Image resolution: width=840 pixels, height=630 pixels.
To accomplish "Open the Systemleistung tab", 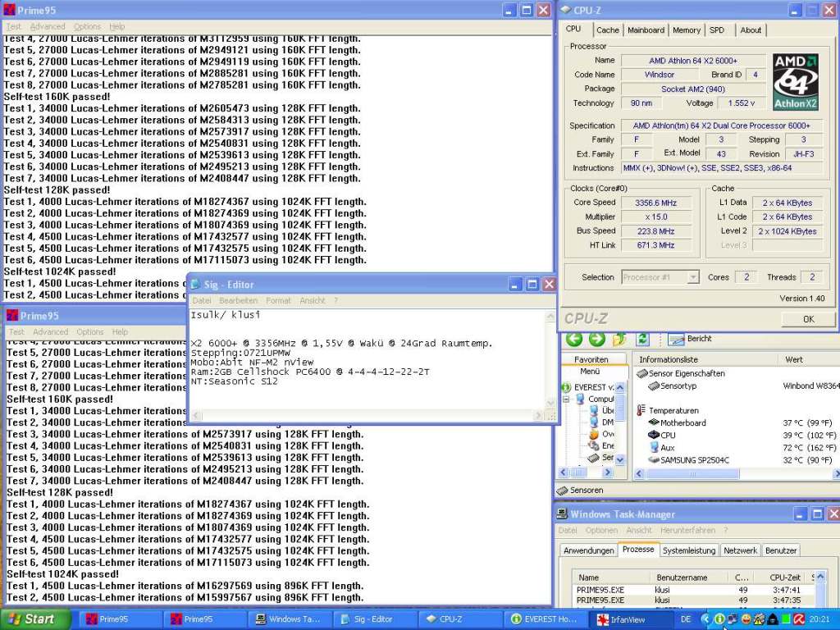I will (x=689, y=550).
